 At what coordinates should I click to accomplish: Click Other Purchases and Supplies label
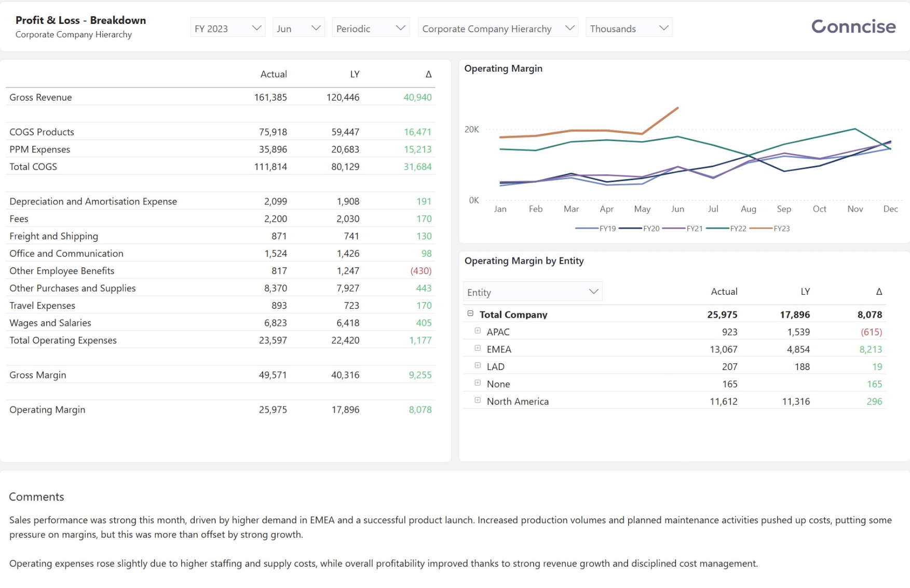coord(72,288)
